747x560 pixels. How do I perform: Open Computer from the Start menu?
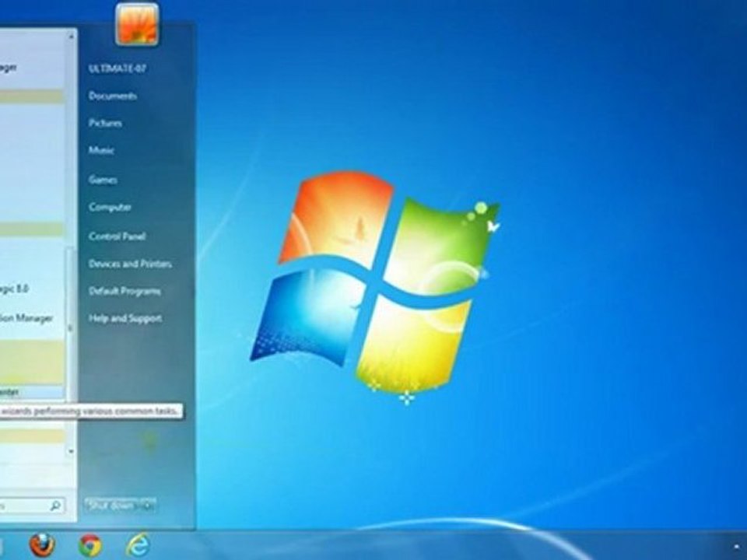click(x=110, y=207)
